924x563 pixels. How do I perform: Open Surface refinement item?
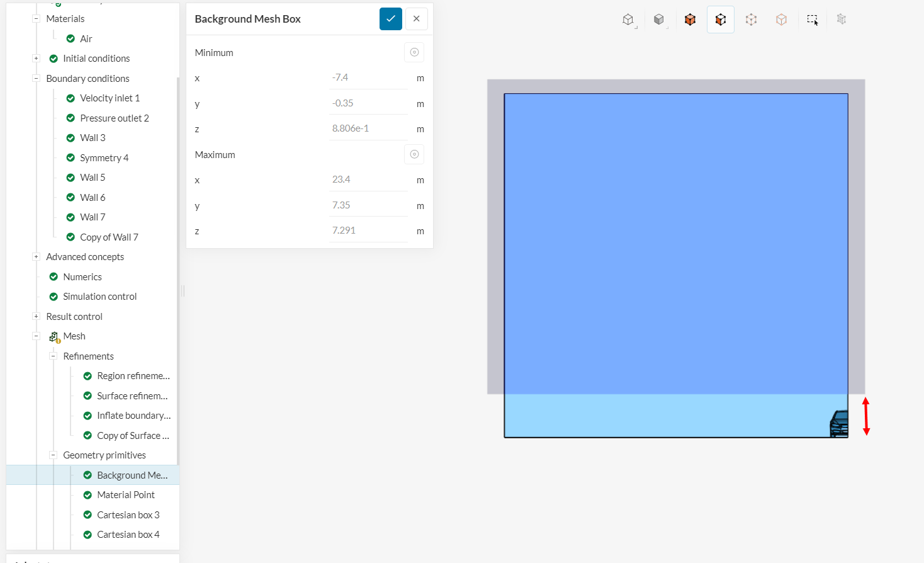pyautogui.click(x=132, y=396)
